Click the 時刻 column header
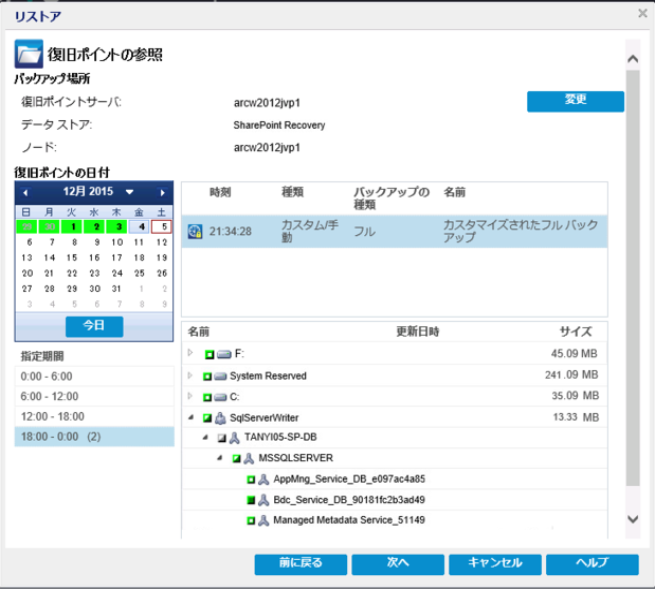The height and width of the screenshot is (589, 655). click(x=220, y=193)
